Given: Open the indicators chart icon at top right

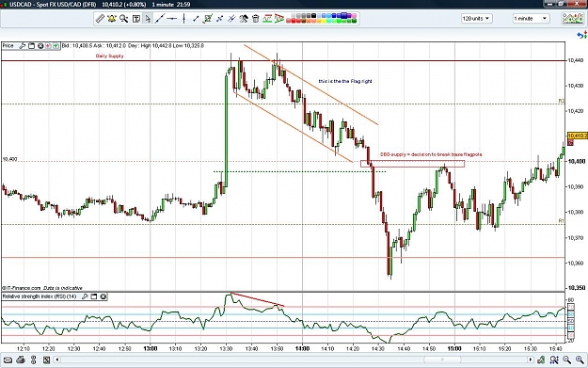Looking at the screenshot, I should pos(572,19).
